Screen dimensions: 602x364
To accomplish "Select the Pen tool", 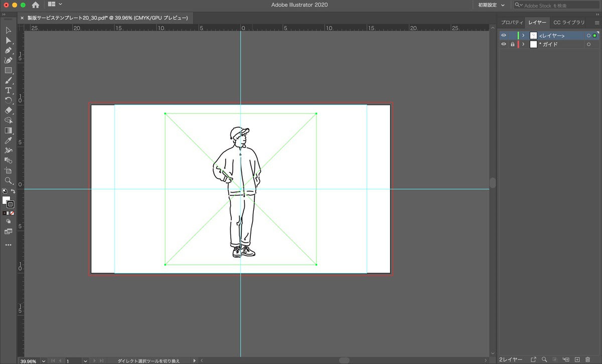I will point(9,51).
